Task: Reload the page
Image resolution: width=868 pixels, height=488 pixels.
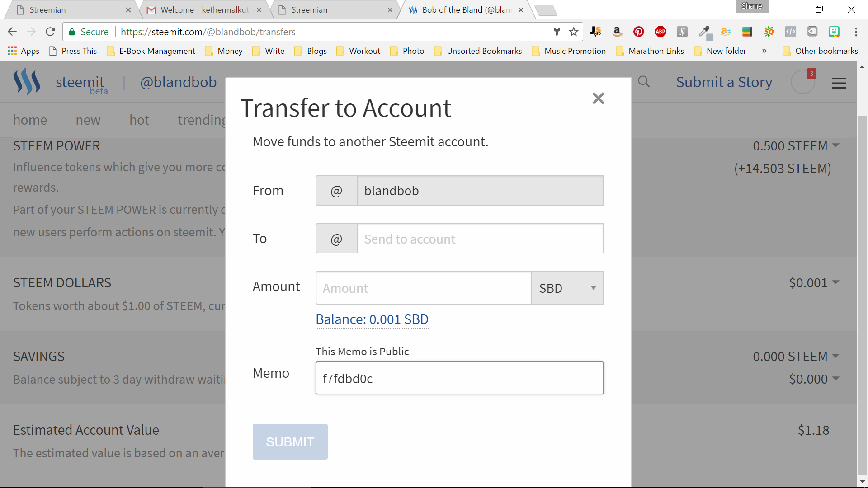Action: point(50,32)
